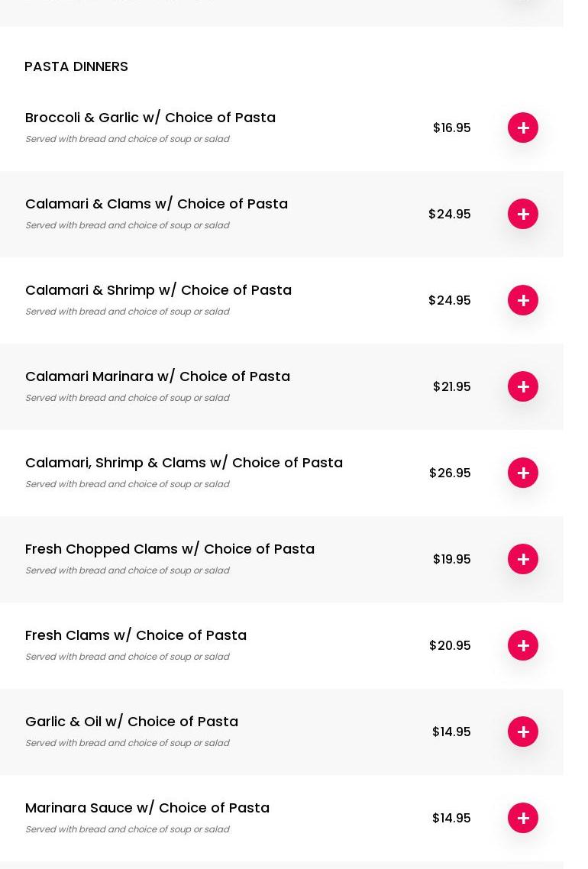Add Fresh Clams pasta to order
The width and height of the screenshot is (588, 869).
[x=523, y=645]
